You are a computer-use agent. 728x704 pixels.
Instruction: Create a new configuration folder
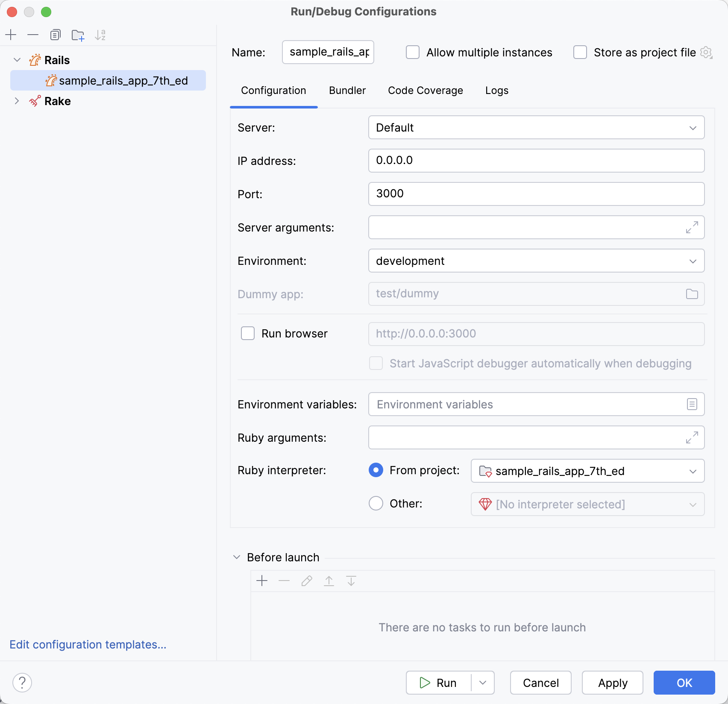tap(77, 35)
